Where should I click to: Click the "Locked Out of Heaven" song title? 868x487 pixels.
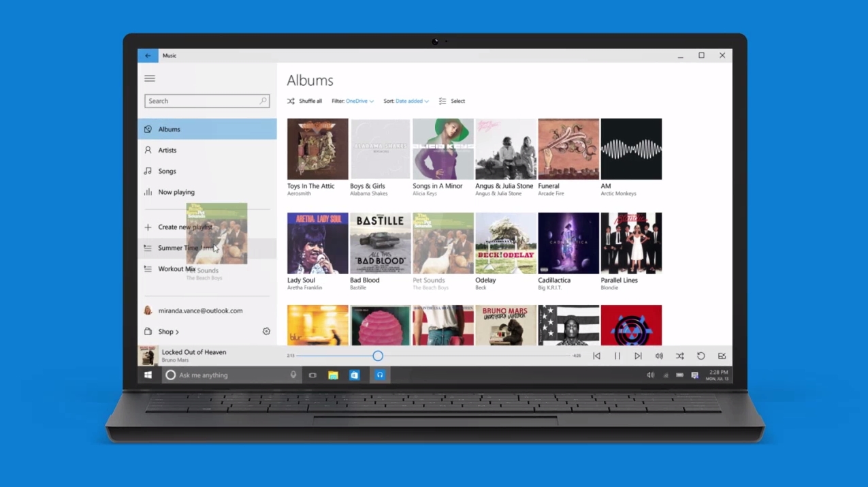click(x=194, y=352)
